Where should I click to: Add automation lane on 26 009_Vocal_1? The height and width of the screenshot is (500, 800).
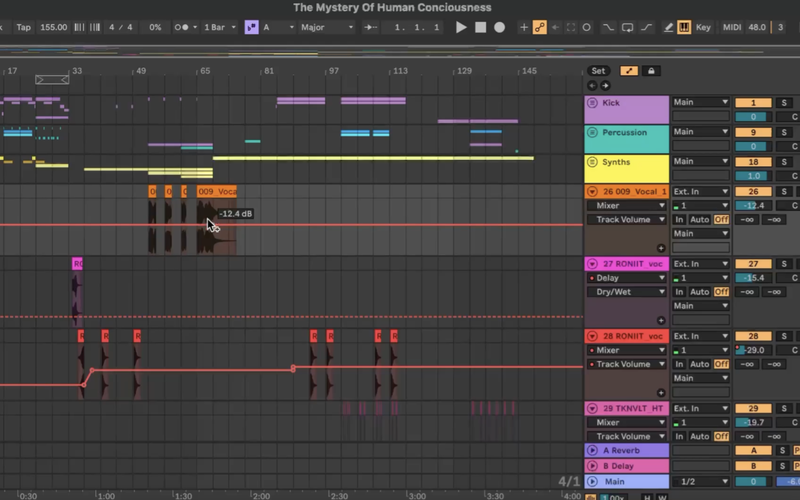coord(661,247)
